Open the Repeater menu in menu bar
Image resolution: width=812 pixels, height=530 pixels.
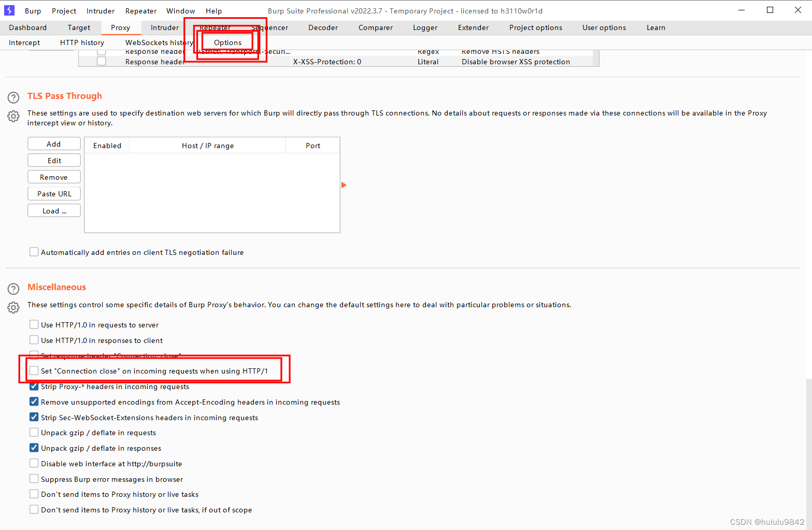coord(140,11)
